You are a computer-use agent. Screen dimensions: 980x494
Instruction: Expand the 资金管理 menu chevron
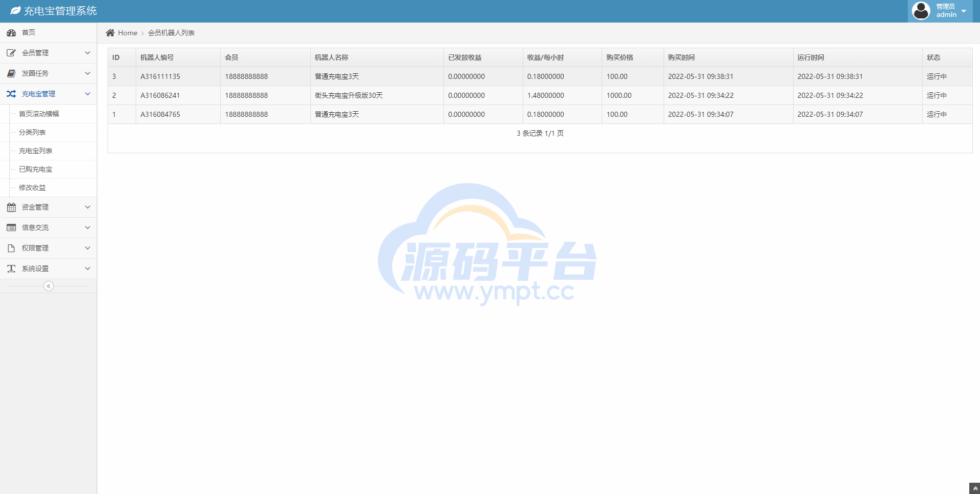coord(88,207)
